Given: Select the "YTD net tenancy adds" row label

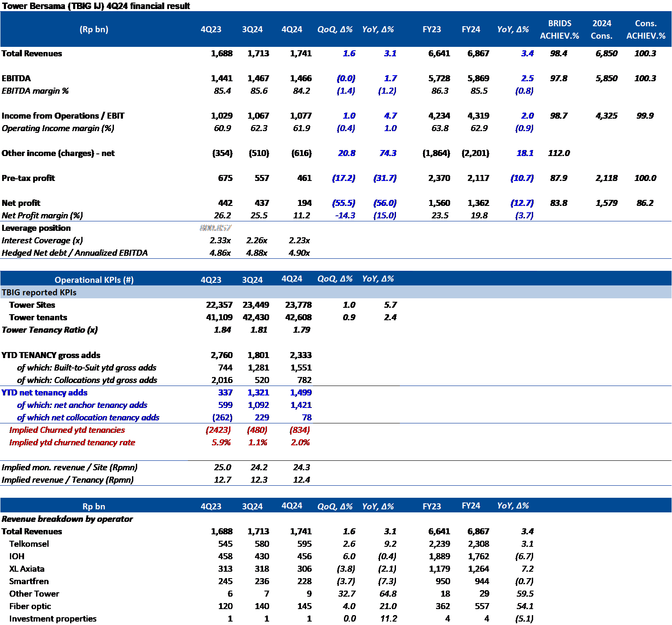Looking at the screenshot, I should (x=44, y=392).
